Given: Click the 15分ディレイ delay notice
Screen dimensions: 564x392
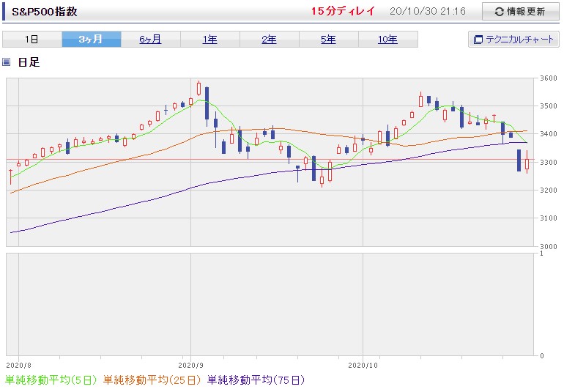Looking at the screenshot, I should pyautogui.click(x=343, y=11).
